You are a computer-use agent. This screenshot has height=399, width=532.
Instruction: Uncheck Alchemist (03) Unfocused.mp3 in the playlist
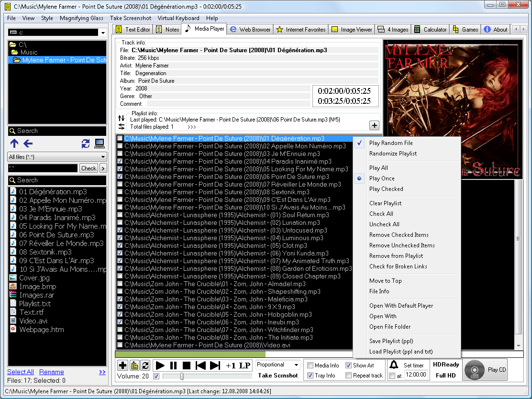pyautogui.click(x=120, y=230)
